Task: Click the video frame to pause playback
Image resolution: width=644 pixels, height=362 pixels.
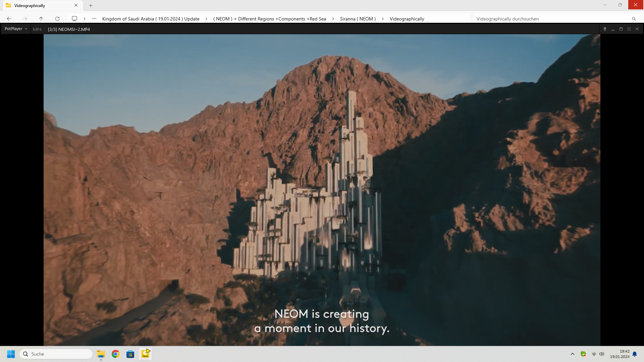Action: (x=322, y=190)
